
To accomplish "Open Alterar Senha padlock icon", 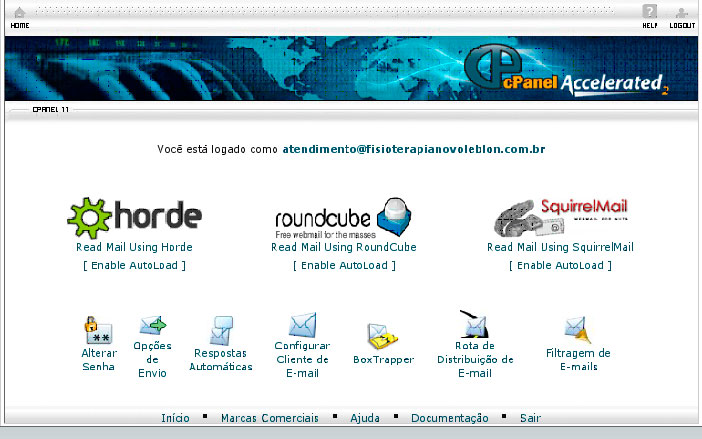I will 98,330.
